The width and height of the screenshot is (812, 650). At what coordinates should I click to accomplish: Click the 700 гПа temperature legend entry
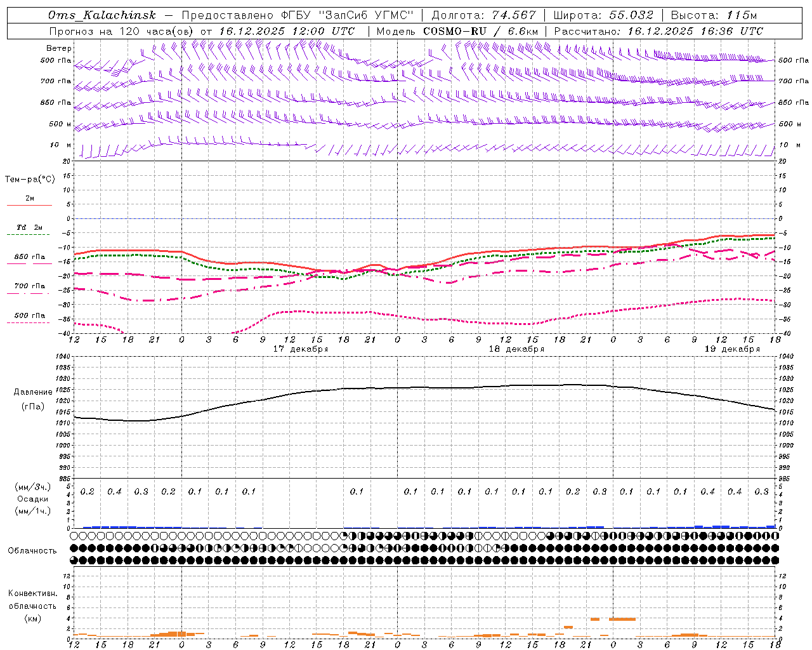pos(29,286)
